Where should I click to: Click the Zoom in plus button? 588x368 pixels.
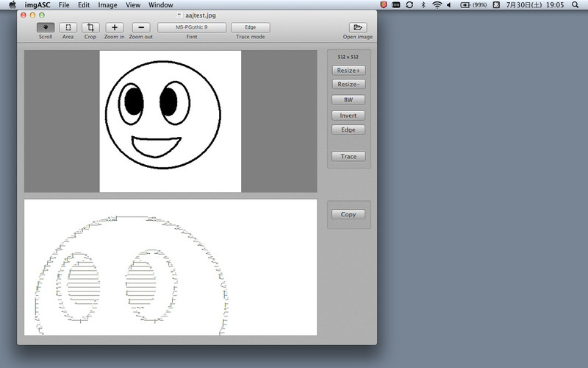click(x=115, y=27)
